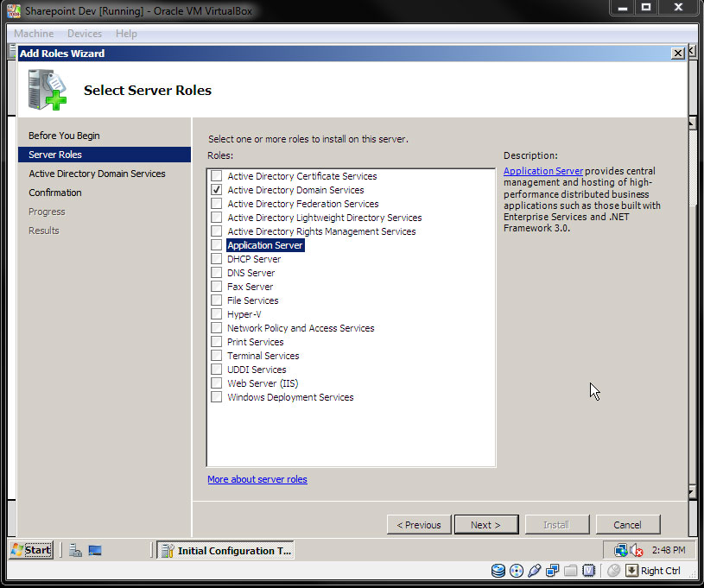Select the Application Server role label
The height and width of the screenshot is (588, 704).
coord(265,245)
